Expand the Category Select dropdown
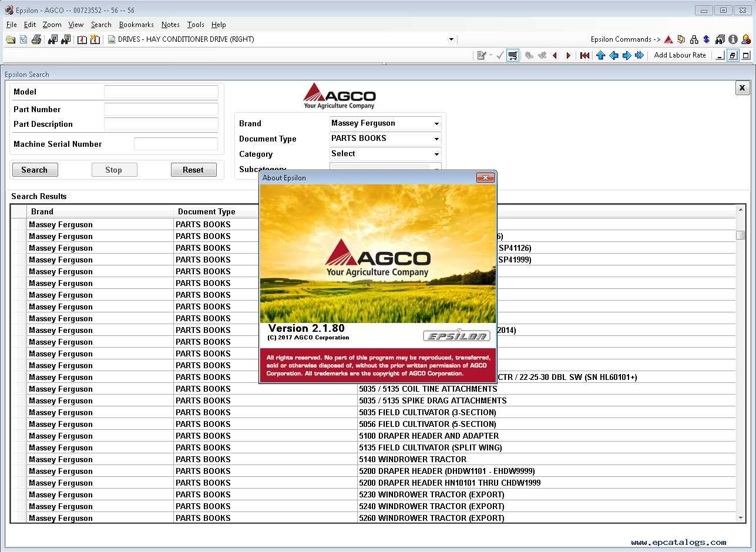Viewport: 756px width, 552px height. pos(385,154)
